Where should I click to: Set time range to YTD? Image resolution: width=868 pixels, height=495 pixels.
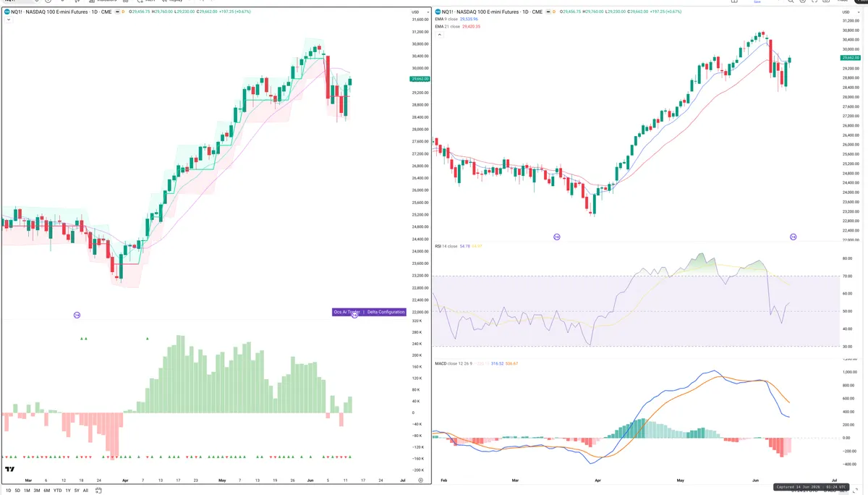(57, 491)
